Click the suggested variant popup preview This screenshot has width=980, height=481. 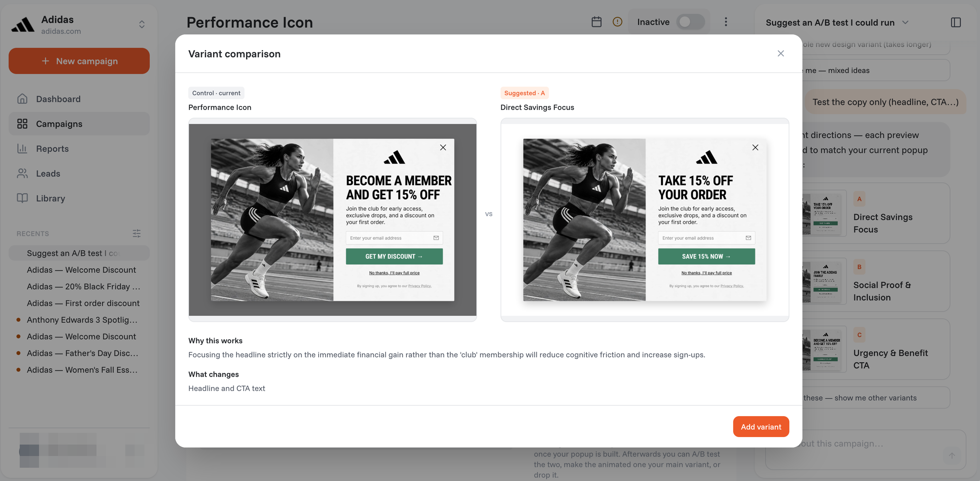[644, 220]
